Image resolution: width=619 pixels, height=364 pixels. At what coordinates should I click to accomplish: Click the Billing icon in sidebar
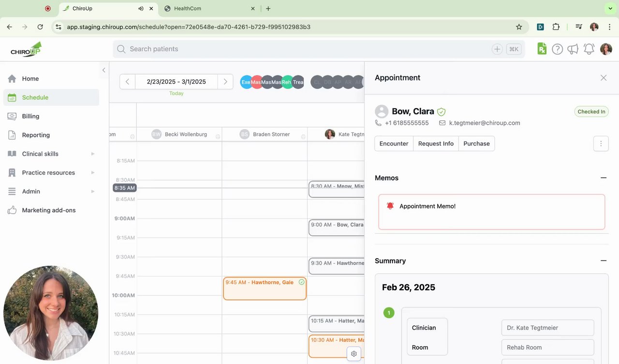[x=12, y=116]
